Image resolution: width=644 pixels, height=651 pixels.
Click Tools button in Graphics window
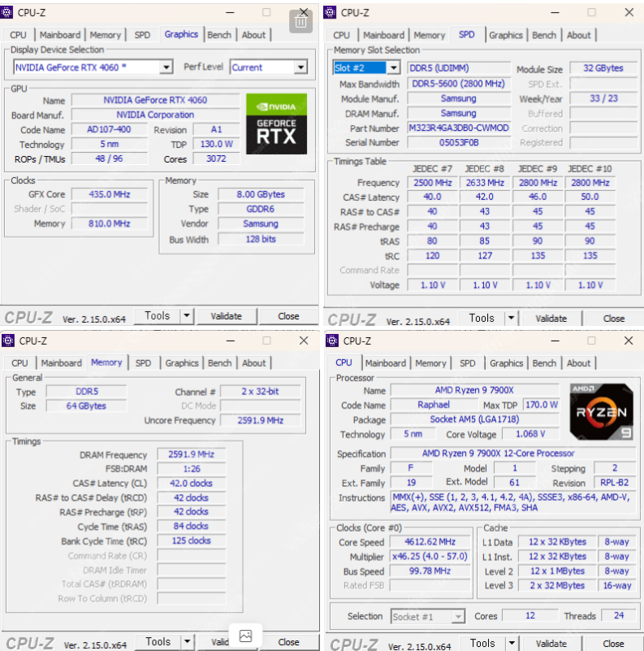point(158,316)
